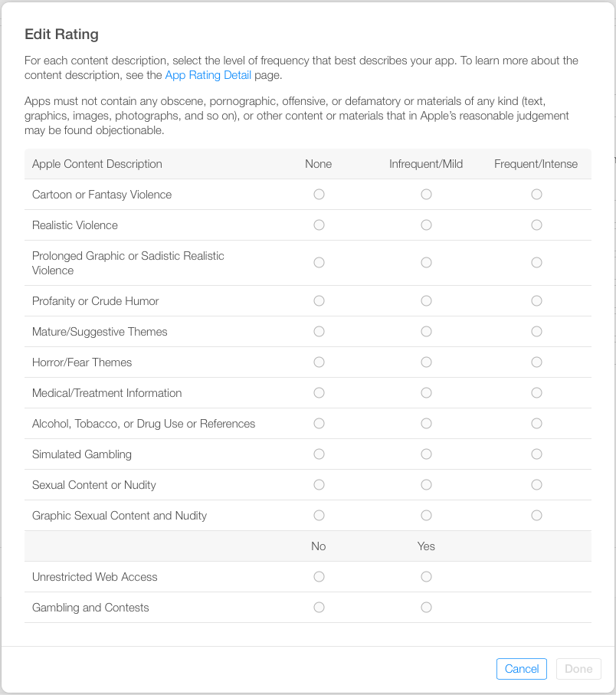
Task: Click the Cancel button
Action: pyautogui.click(x=522, y=669)
